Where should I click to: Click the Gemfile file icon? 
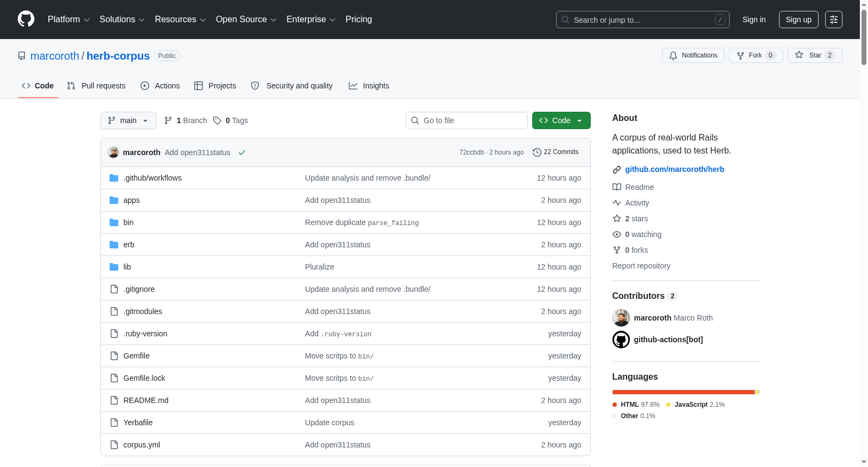tap(114, 356)
